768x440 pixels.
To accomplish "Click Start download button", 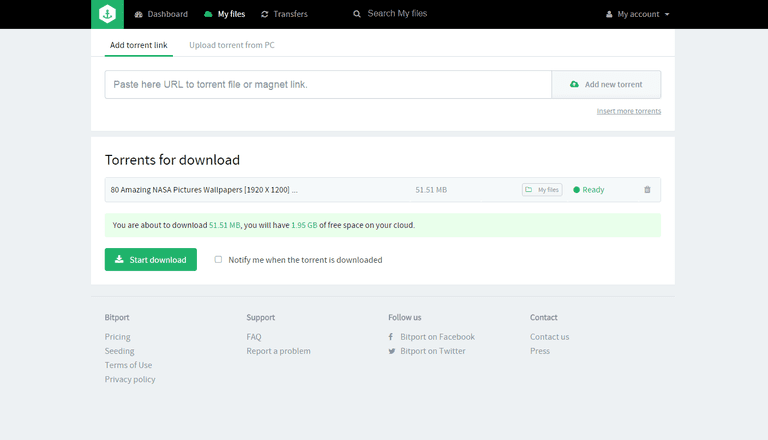I will (151, 260).
